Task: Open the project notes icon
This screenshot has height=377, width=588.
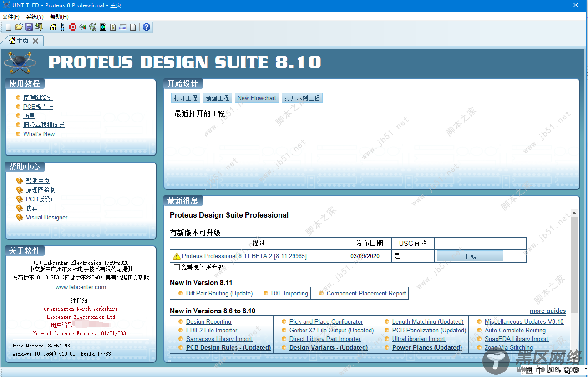Action: coord(133,27)
